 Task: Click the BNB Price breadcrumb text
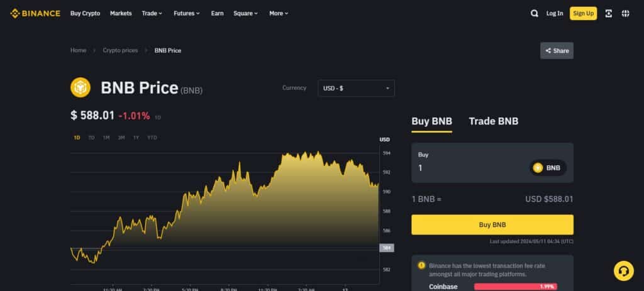pos(167,50)
